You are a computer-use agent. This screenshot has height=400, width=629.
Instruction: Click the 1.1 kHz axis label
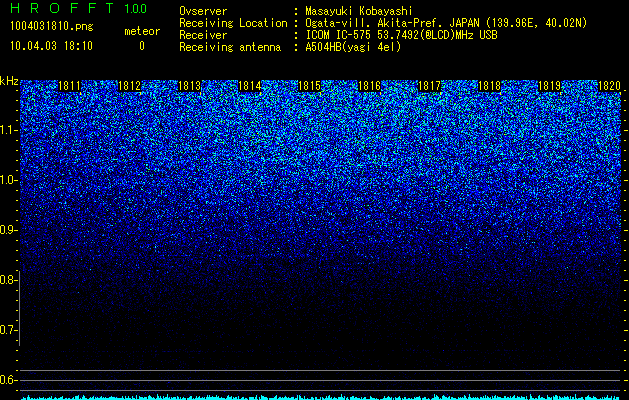(8, 130)
